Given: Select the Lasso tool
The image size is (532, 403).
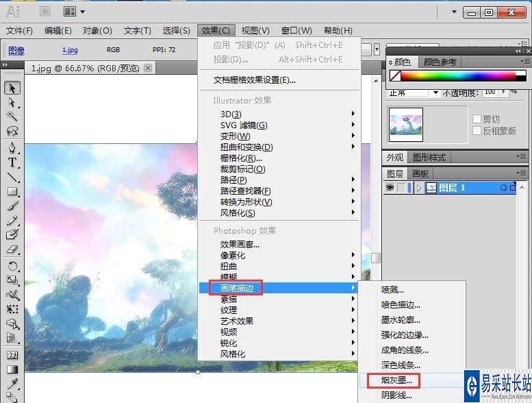Looking at the screenshot, I should pyautogui.click(x=12, y=132).
